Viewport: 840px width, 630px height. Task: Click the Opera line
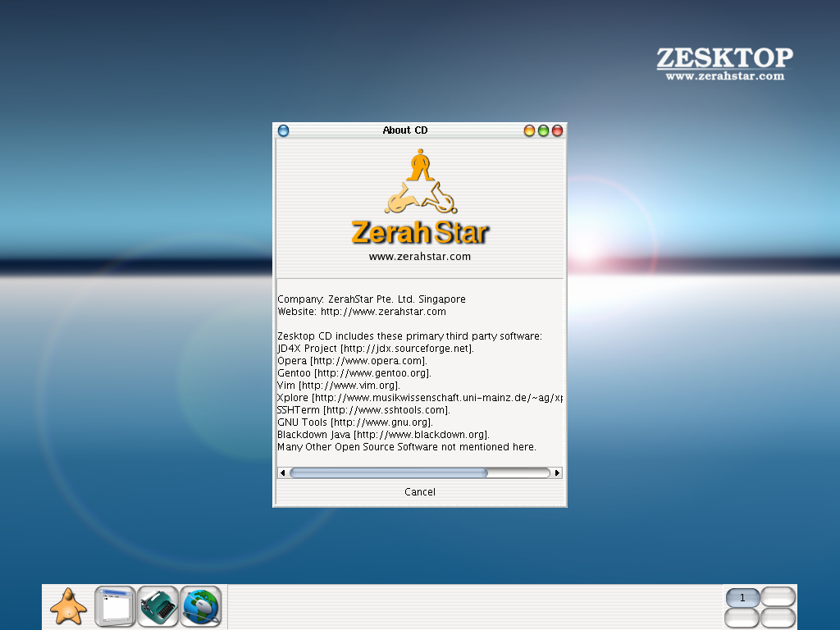[x=352, y=361]
